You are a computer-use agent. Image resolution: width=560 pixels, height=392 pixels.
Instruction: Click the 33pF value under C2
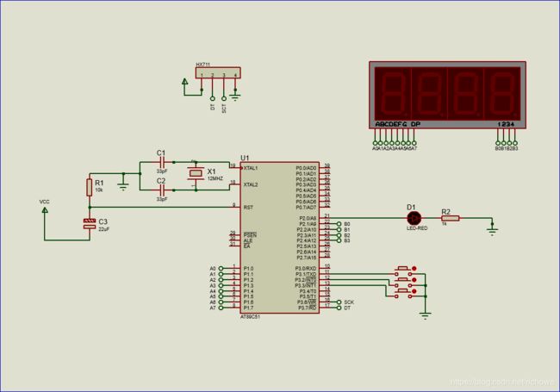162,199
